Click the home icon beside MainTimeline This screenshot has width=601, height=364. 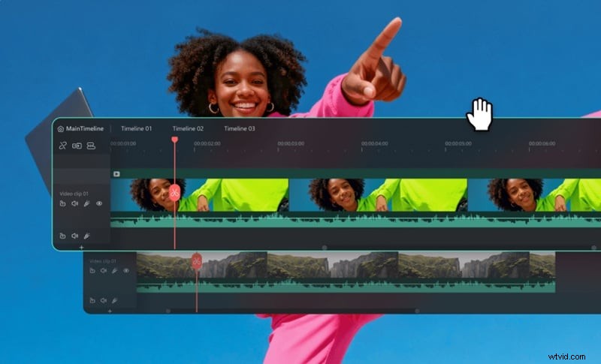[x=61, y=129]
